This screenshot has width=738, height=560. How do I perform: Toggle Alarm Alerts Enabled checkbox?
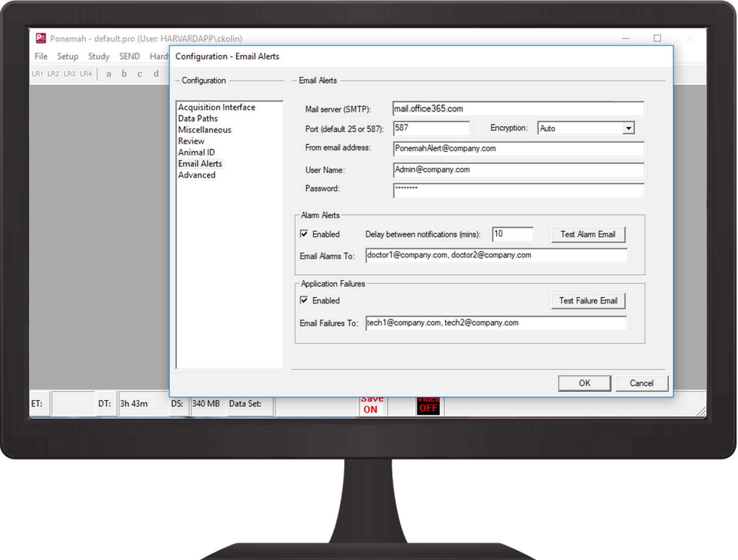(x=304, y=234)
